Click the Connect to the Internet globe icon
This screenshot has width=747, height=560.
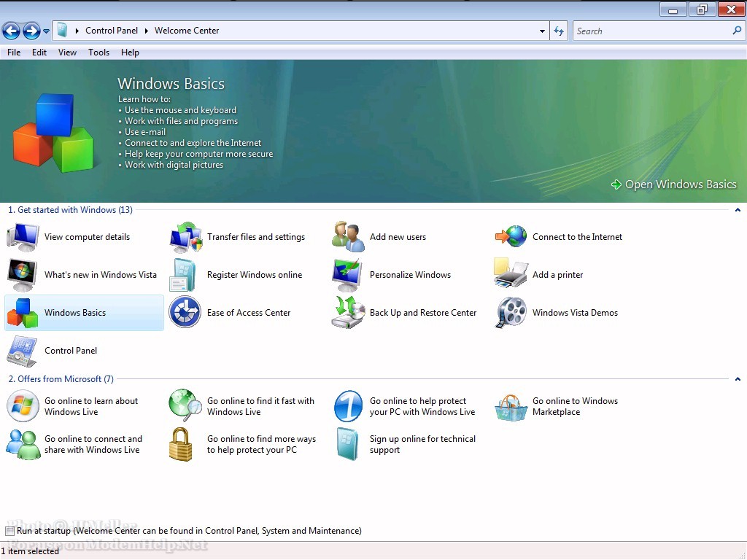tap(511, 237)
